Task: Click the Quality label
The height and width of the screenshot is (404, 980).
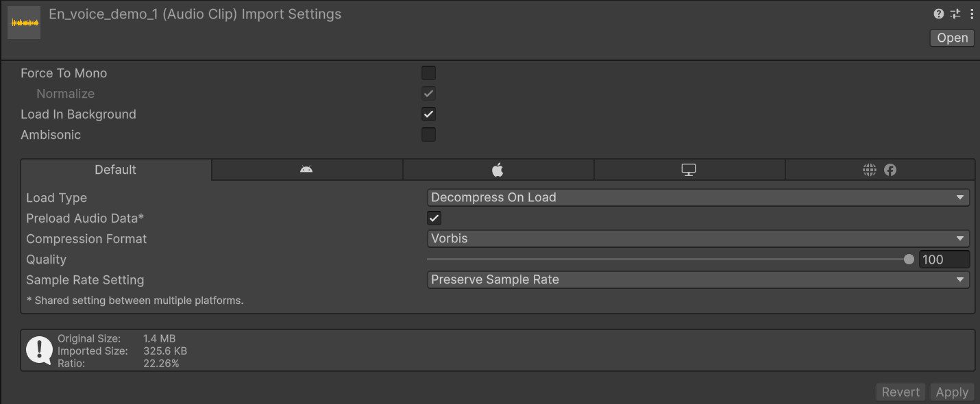Action: (x=46, y=260)
